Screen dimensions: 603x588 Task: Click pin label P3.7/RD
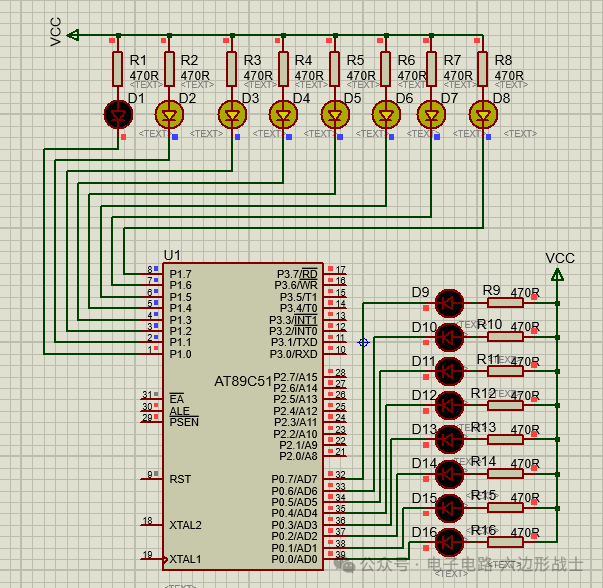click(x=297, y=274)
